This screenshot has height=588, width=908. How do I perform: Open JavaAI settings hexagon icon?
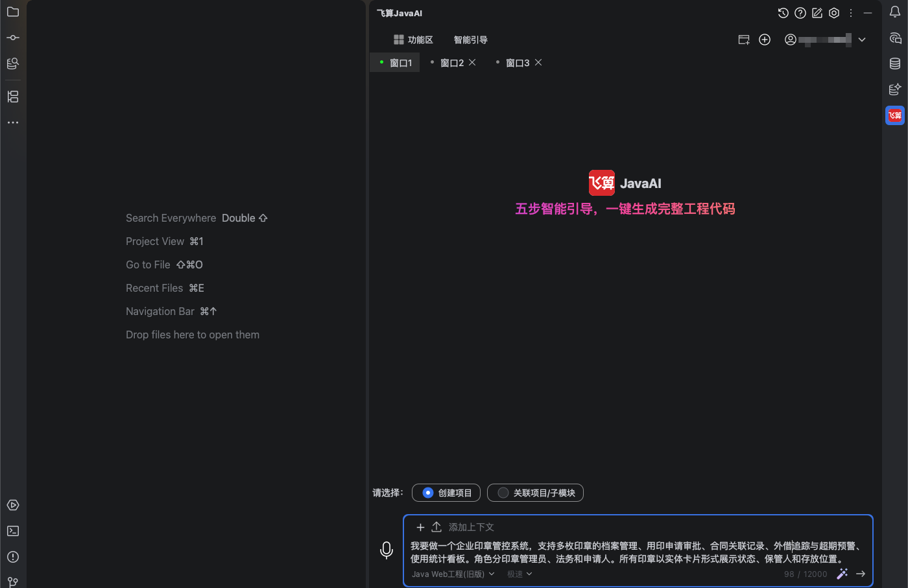click(x=834, y=13)
